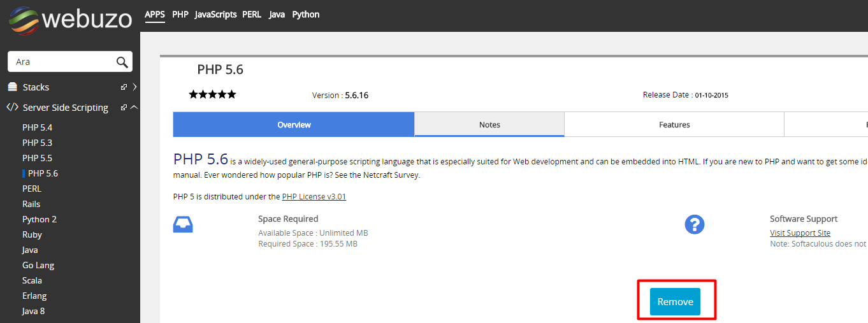868x323 pixels.
Task: Open the JavaScripts menu
Action: pos(216,14)
